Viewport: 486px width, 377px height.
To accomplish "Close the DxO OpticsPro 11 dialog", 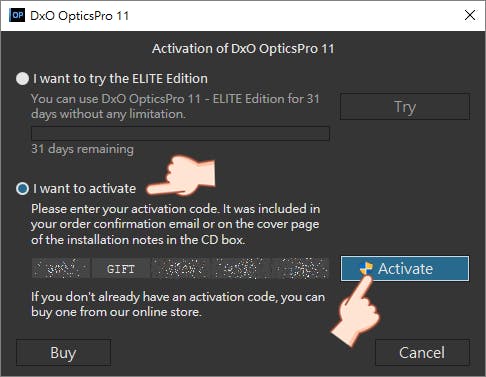I will 470,15.
